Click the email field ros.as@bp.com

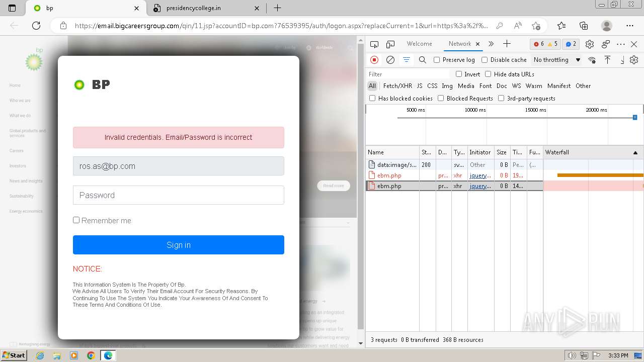[179, 166]
